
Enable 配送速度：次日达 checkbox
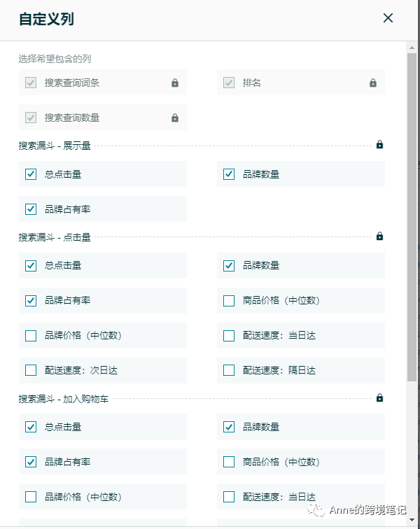coord(31,370)
